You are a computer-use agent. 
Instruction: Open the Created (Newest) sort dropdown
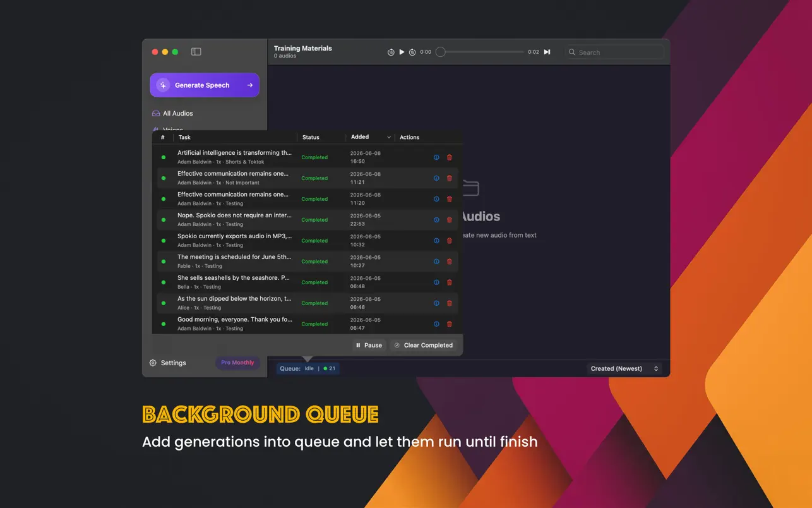624,368
